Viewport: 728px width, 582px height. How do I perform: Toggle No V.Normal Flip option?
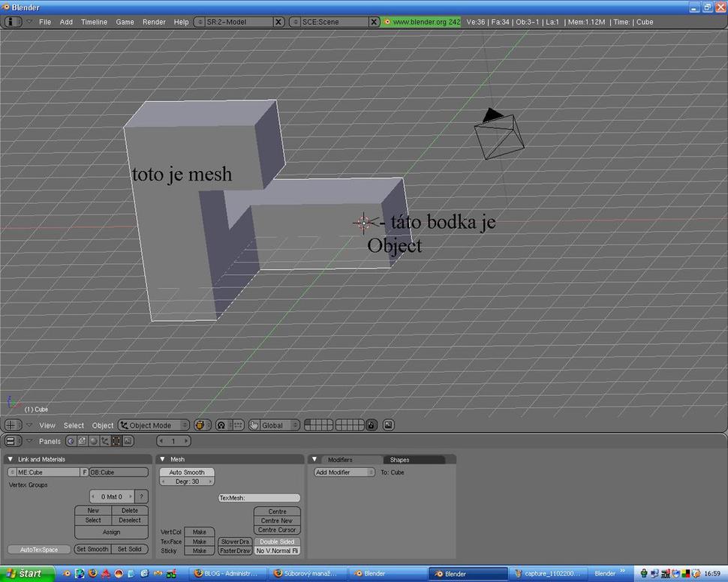tap(277, 551)
